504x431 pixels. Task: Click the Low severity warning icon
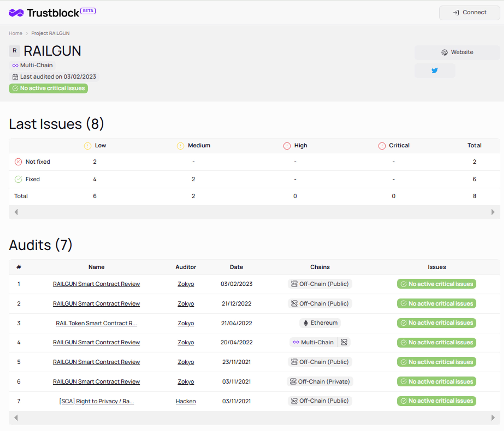click(x=88, y=146)
